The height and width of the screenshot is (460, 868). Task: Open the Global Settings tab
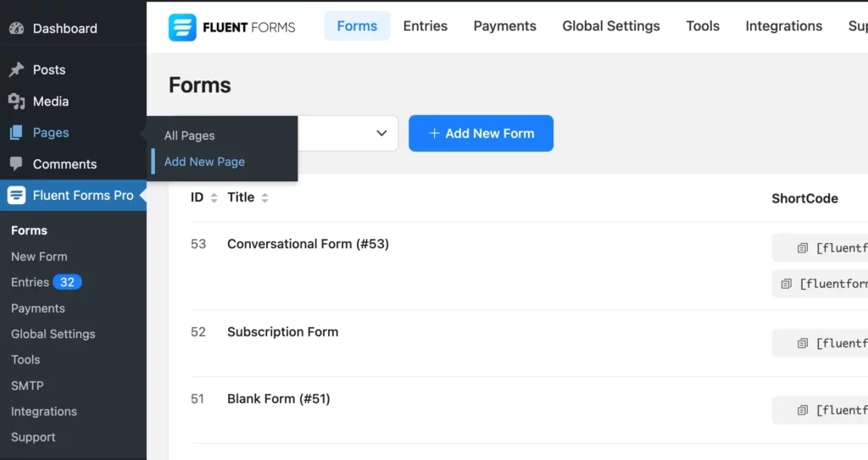pos(611,26)
